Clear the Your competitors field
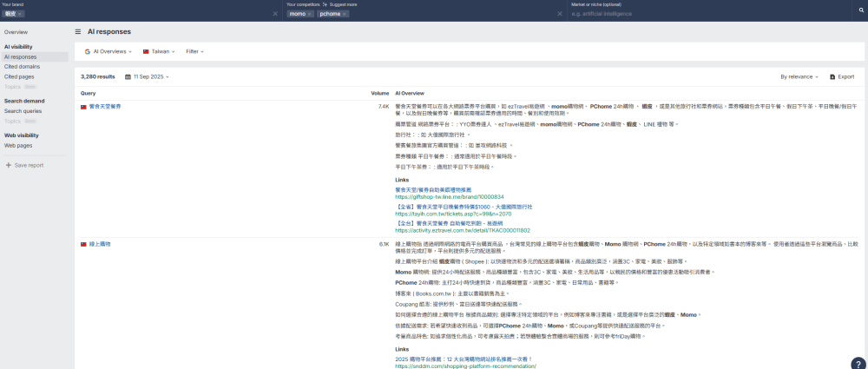The image size is (868, 369). click(560, 14)
